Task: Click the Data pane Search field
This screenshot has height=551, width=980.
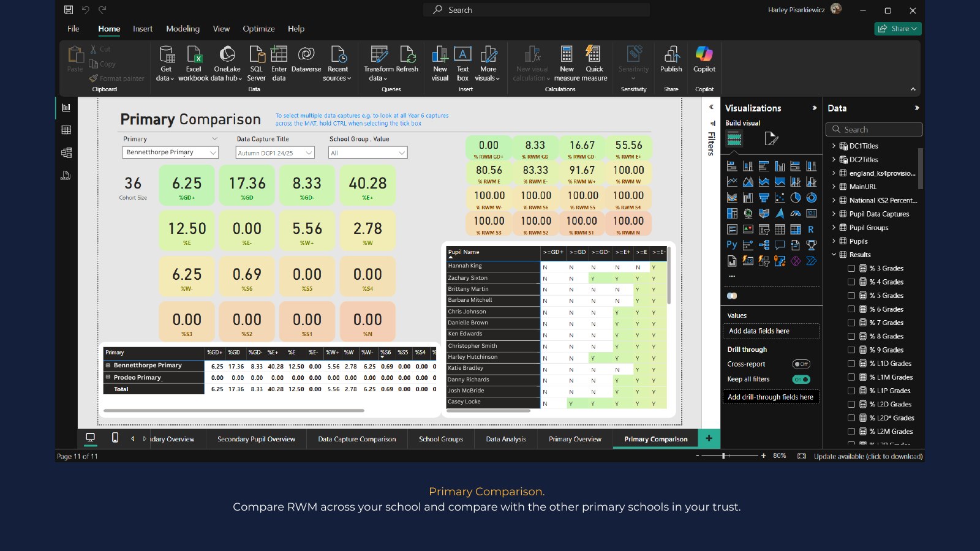Action: coord(874,130)
